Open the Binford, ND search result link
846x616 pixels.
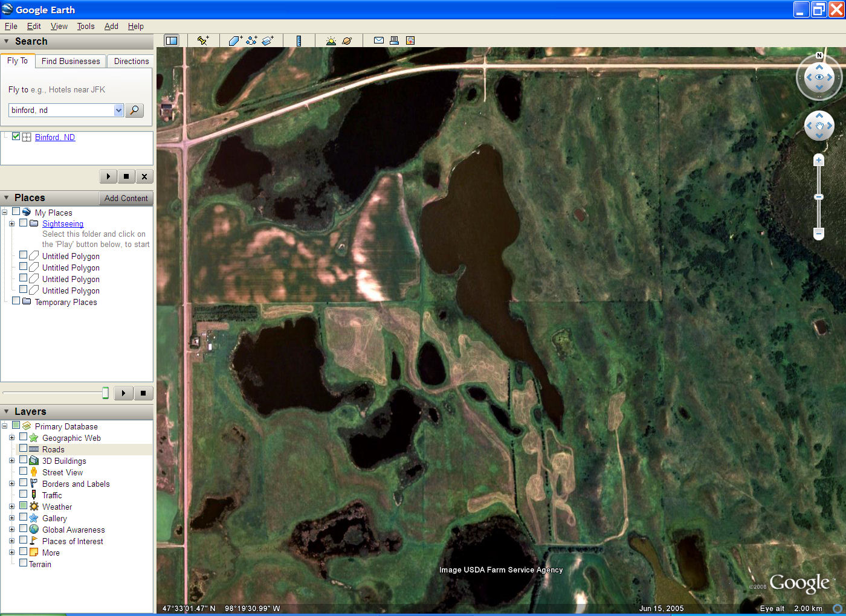(x=55, y=137)
